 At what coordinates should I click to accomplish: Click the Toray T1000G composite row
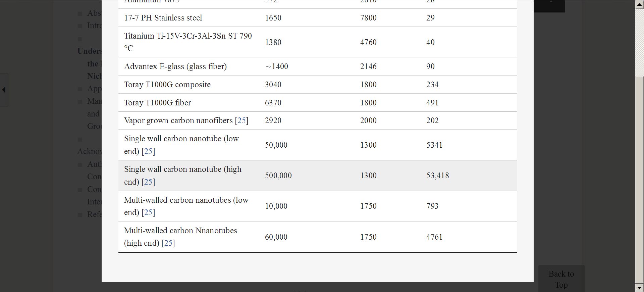[317, 85]
